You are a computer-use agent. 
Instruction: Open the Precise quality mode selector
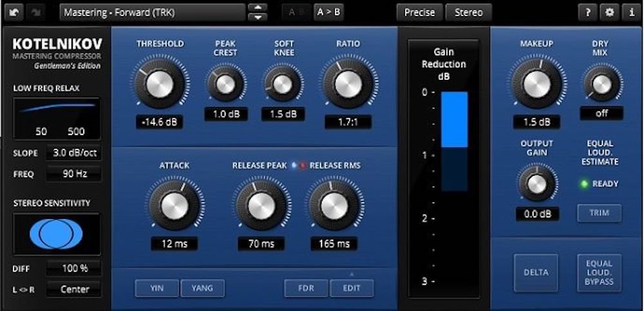(419, 12)
